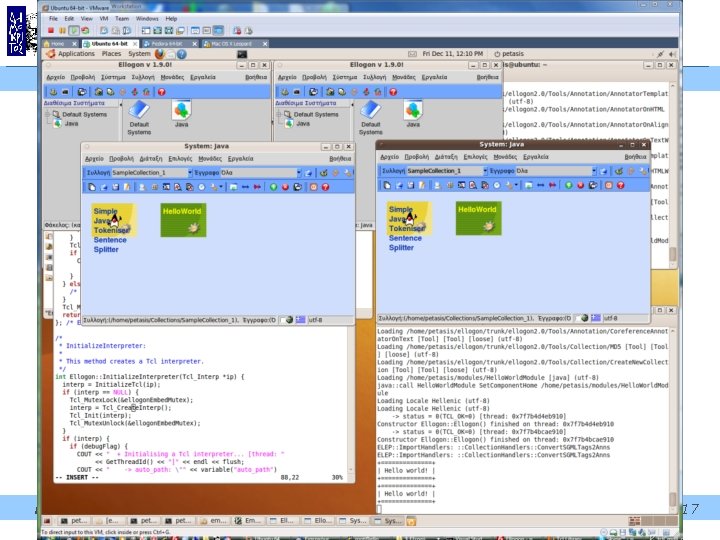This screenshot has width=720, height=540.
Task: Click the HelloWorld module in right System: Java
Action: tap(478, 218)
